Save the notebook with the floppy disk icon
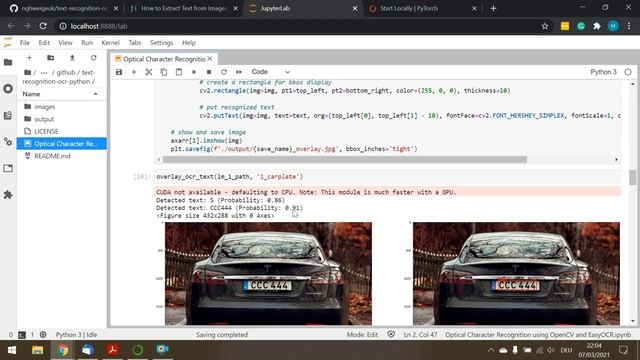 (x=119, y=72)
